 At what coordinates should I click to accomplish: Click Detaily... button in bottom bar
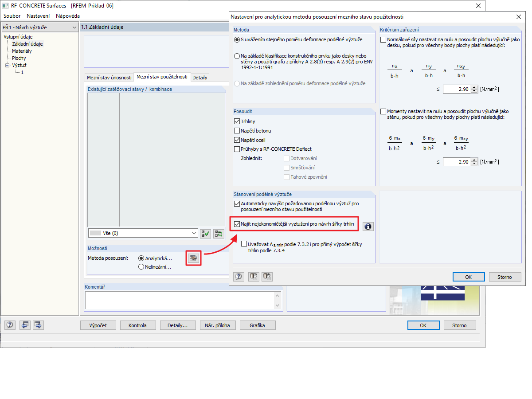[177, 325]
